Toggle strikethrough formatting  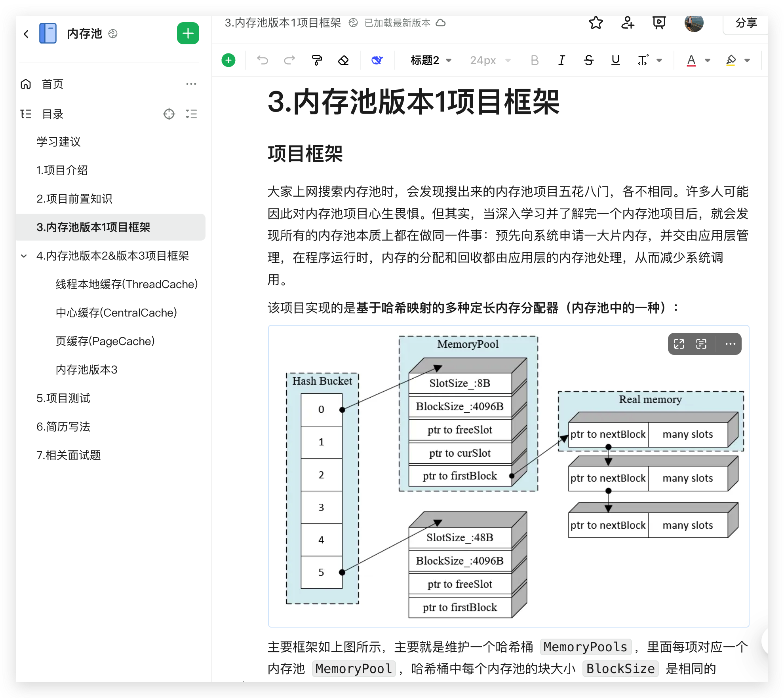(589, 60)
